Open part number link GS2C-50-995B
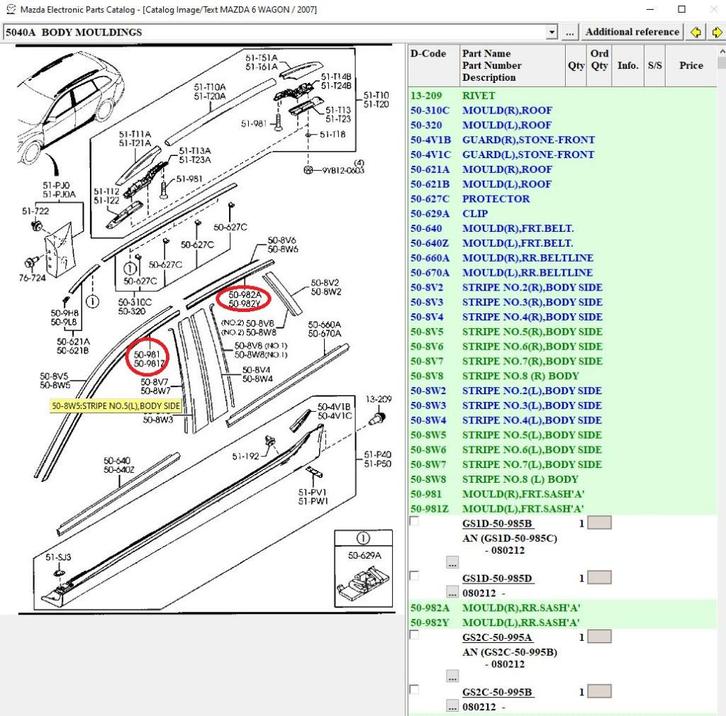This screenshot has height=716, width=726. [497, 692]
